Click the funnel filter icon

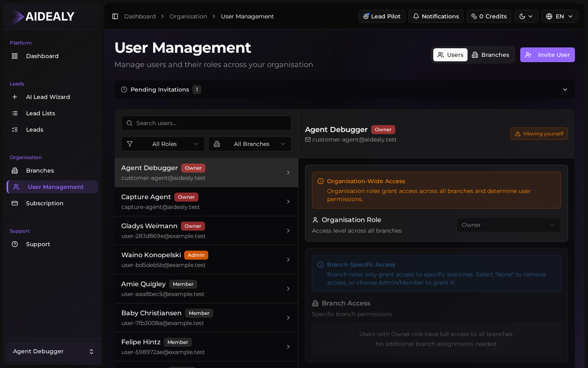click(130, 144)
